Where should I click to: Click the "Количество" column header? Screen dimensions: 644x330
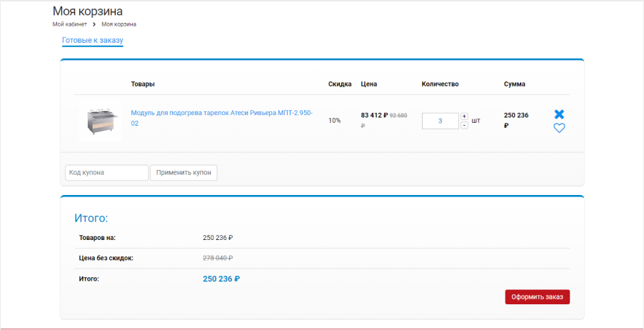[440, 84]
